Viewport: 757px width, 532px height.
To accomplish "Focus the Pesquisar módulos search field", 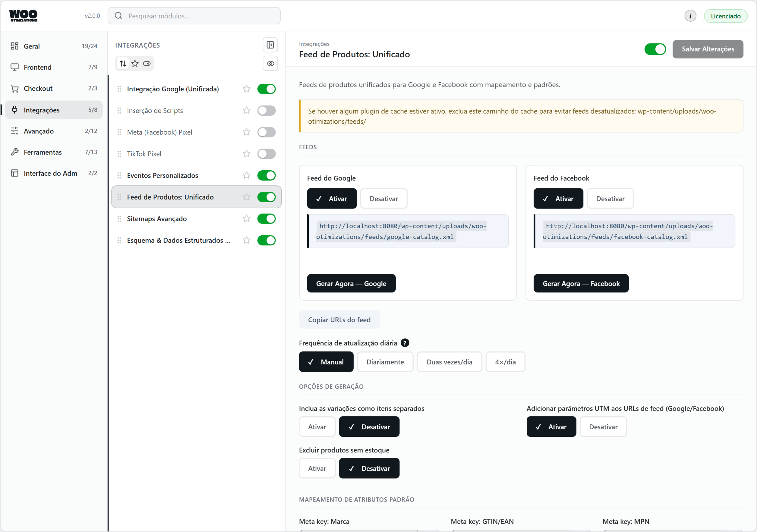I will 194,16.
